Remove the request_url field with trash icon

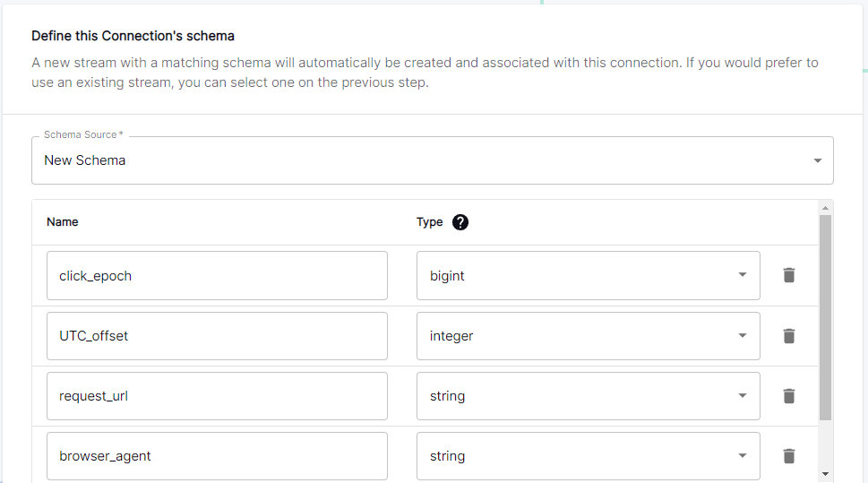[788, 396]
